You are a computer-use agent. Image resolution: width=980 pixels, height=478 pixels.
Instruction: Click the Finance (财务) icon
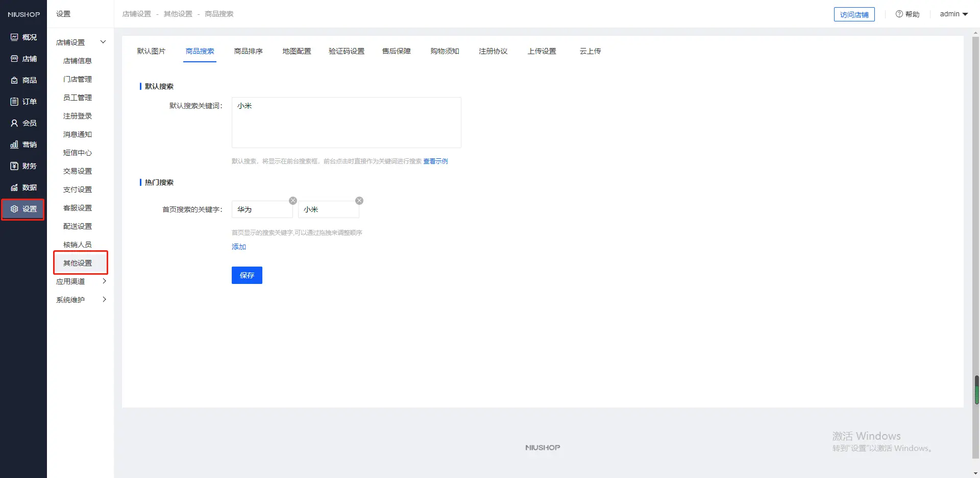click(x=14, y=166)
